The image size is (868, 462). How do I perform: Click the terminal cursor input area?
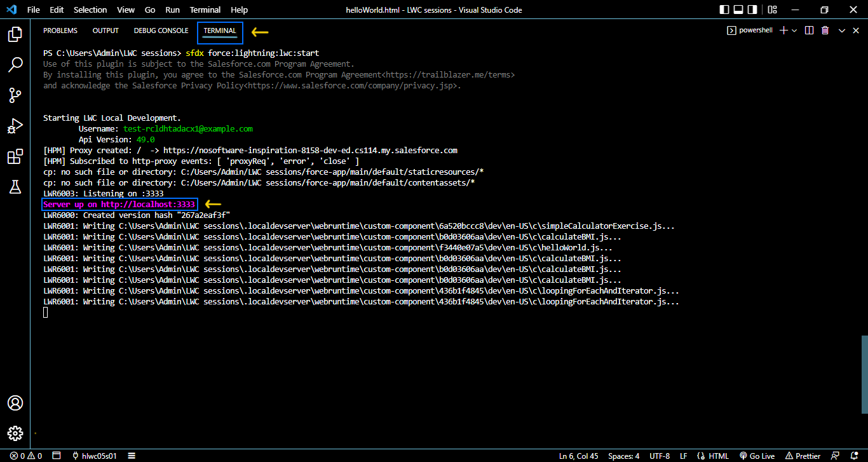45,313
